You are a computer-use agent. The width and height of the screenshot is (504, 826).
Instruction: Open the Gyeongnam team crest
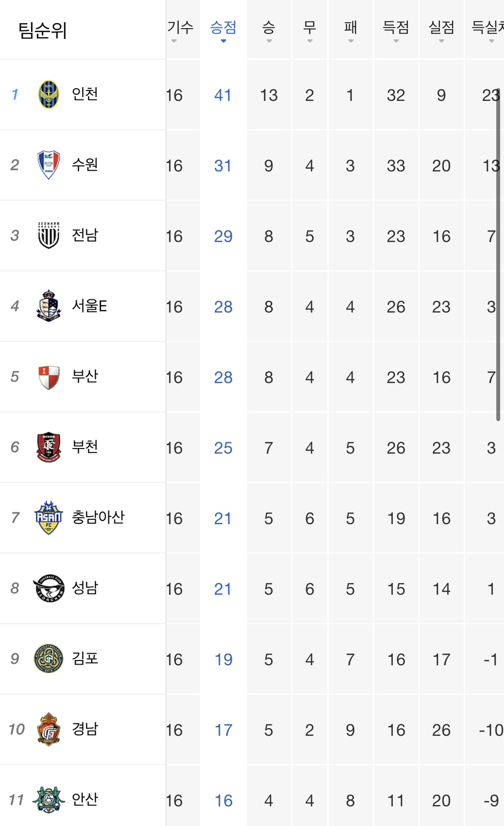tap(49, 729)
